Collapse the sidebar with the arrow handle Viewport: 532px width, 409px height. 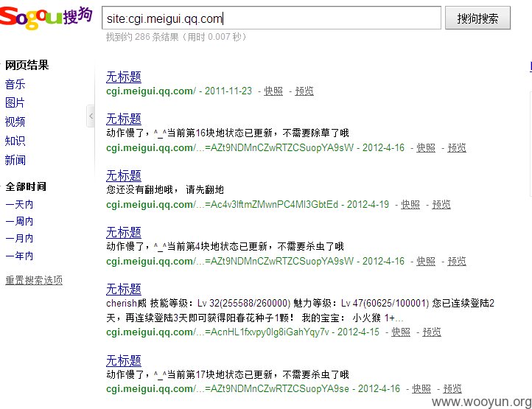click(x=91, y=116)
